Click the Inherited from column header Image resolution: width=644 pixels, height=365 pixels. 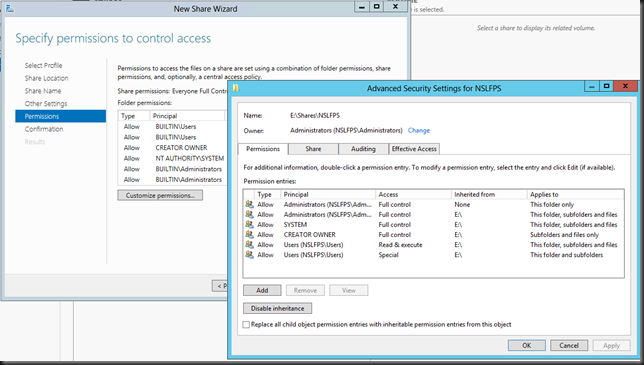tap(489, 194)
